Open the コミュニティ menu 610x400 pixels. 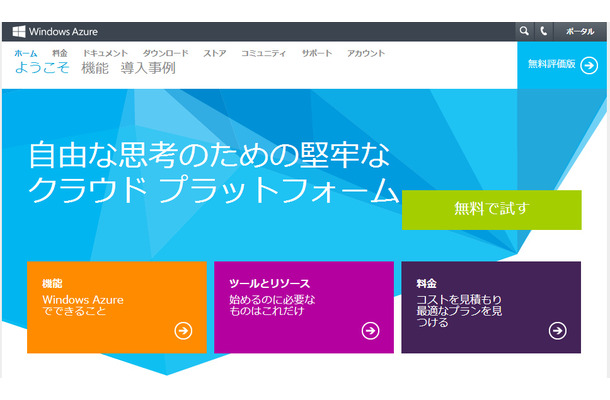point(263,53)
